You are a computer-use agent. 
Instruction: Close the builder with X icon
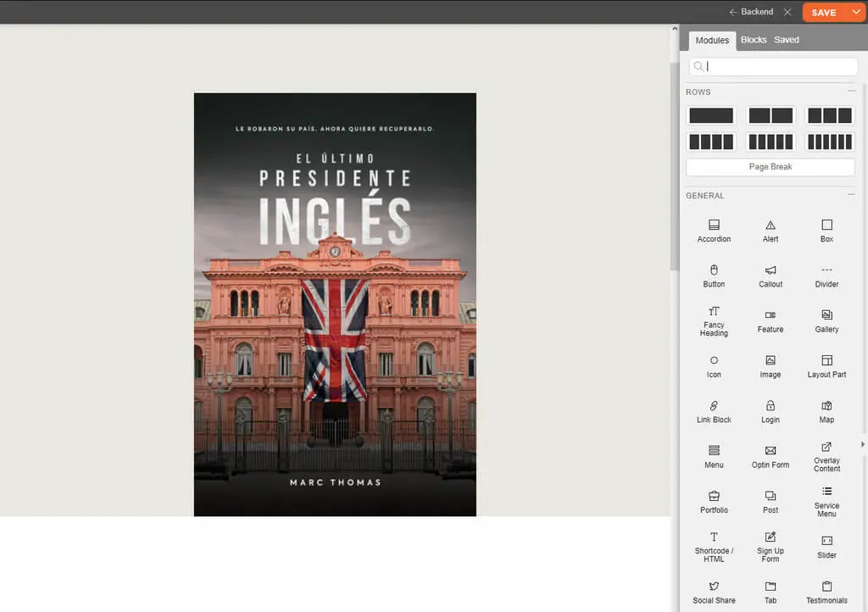[x=787, y=12]
